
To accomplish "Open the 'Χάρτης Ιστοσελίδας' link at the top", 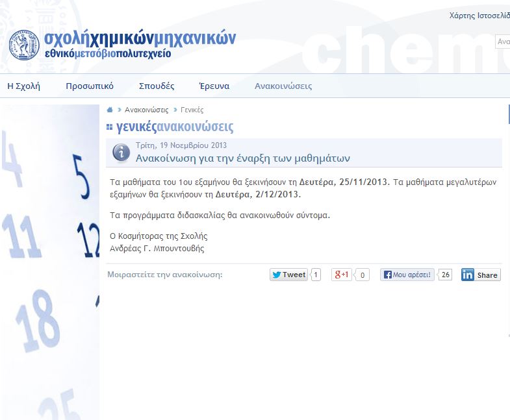I will 479,16.
